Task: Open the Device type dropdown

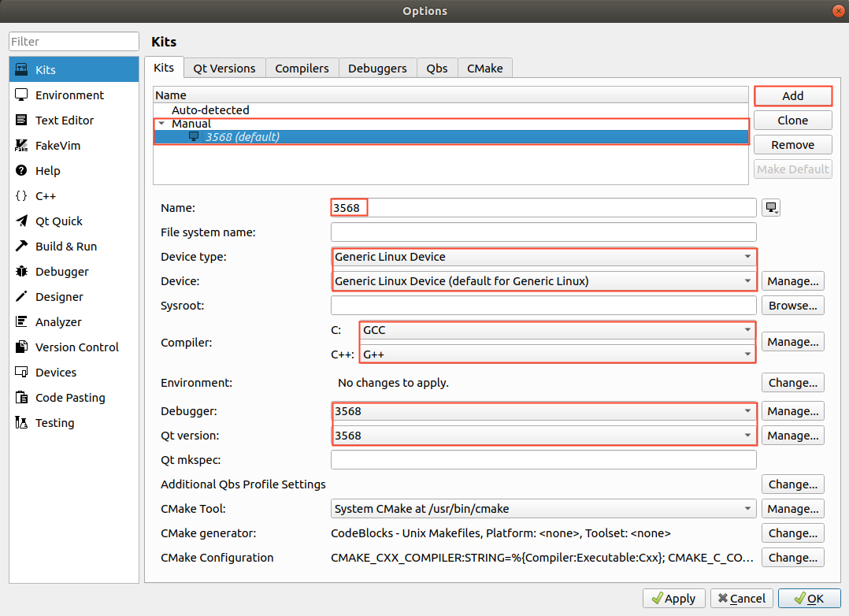Action: pos(543,257)
